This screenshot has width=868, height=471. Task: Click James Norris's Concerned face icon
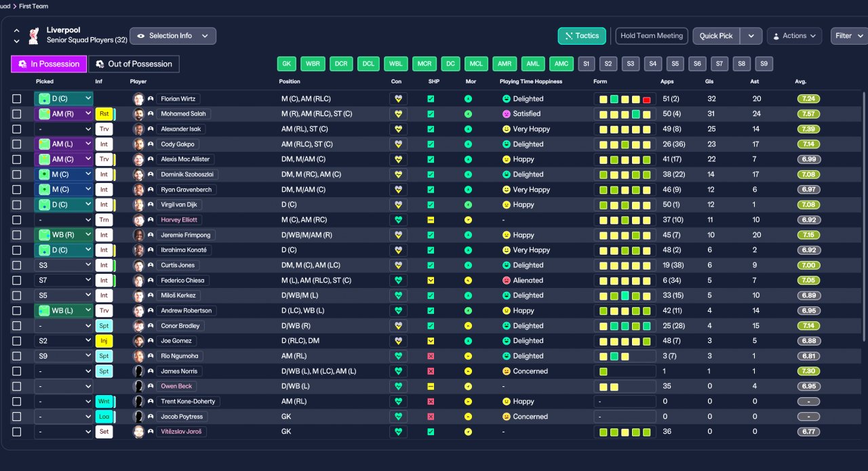506,371
